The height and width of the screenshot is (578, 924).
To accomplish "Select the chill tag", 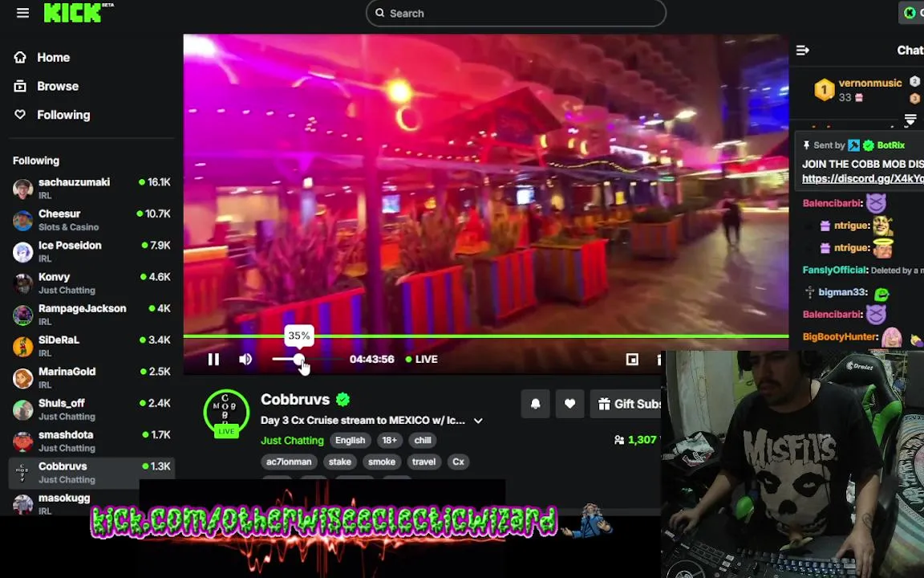I will point(423,441).
